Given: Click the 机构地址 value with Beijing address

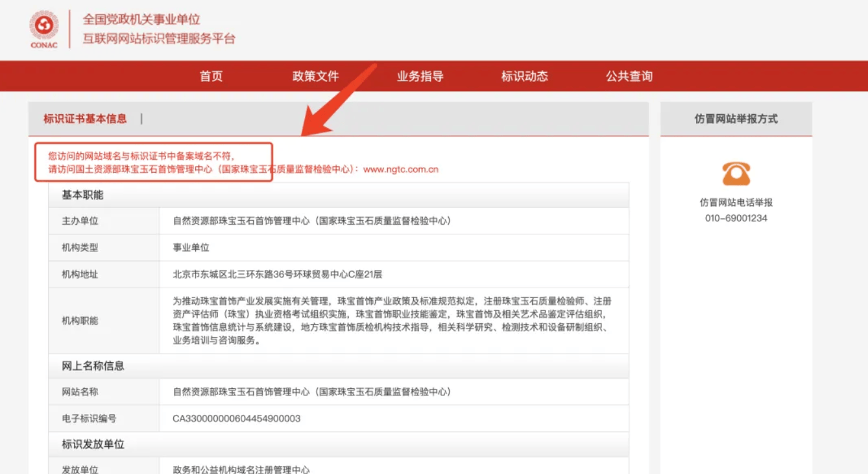Looking at the screenshot, I should click(277, 274).
